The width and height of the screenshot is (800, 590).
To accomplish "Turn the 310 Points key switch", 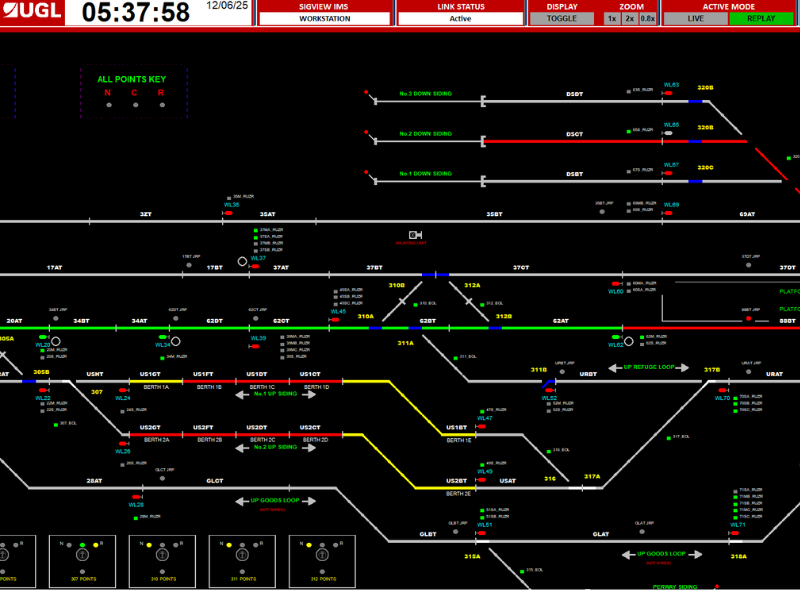I will click(x=162, y=554).
